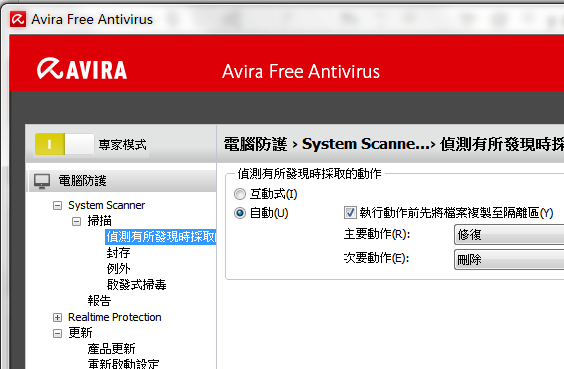Open the 產品更新 settings item
This screenshot has width=564, height=369.
pyautogui.click(x=111, y=348)
